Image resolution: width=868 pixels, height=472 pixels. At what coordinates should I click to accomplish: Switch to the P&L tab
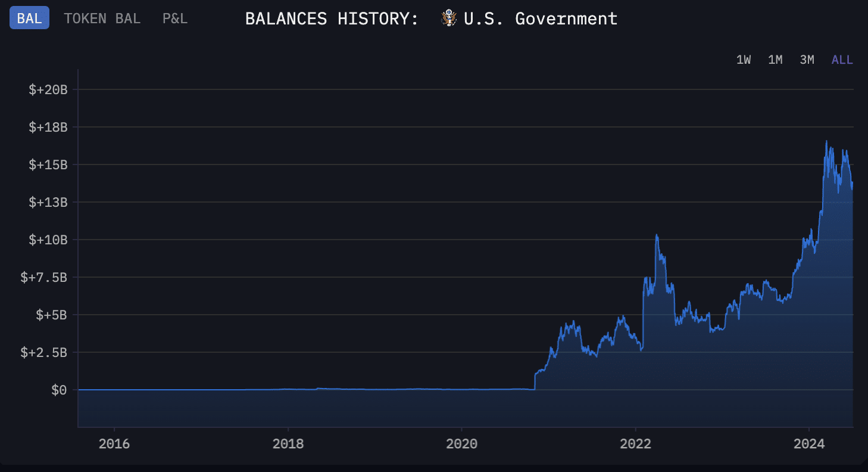tap(174, 18)
